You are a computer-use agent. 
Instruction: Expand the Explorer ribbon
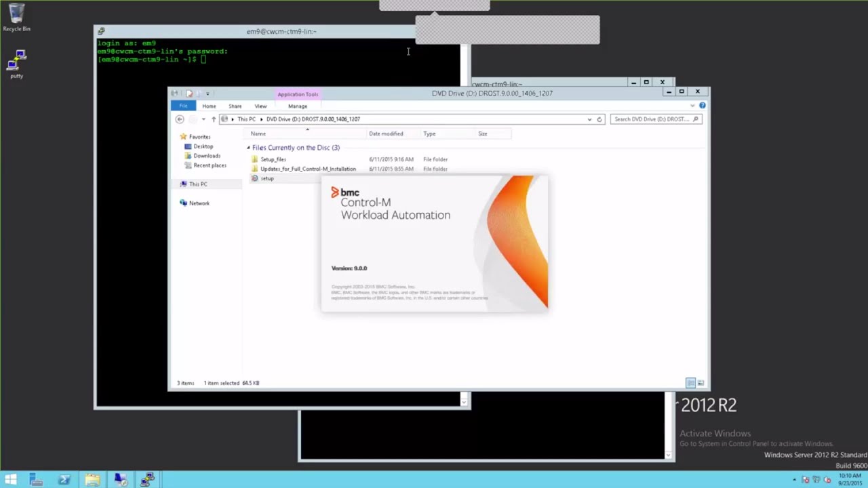pyautogui.click(x=692, y=106)
